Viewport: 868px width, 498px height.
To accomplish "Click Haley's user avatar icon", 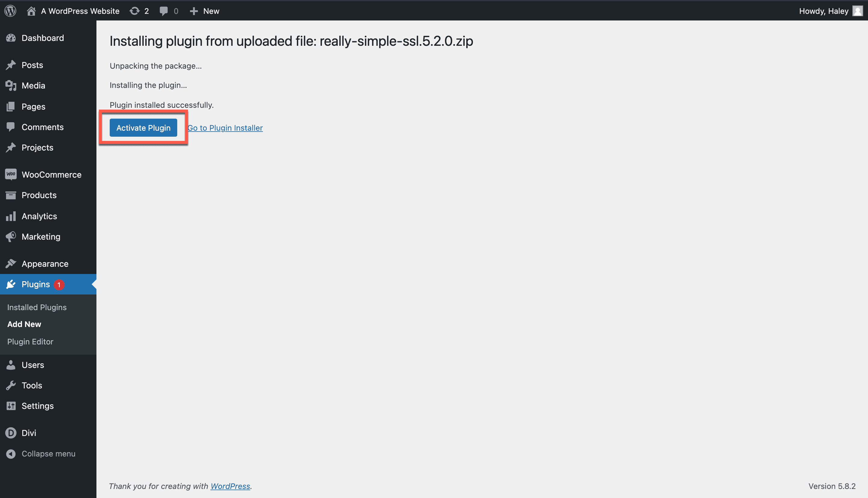I will [857, 11].
